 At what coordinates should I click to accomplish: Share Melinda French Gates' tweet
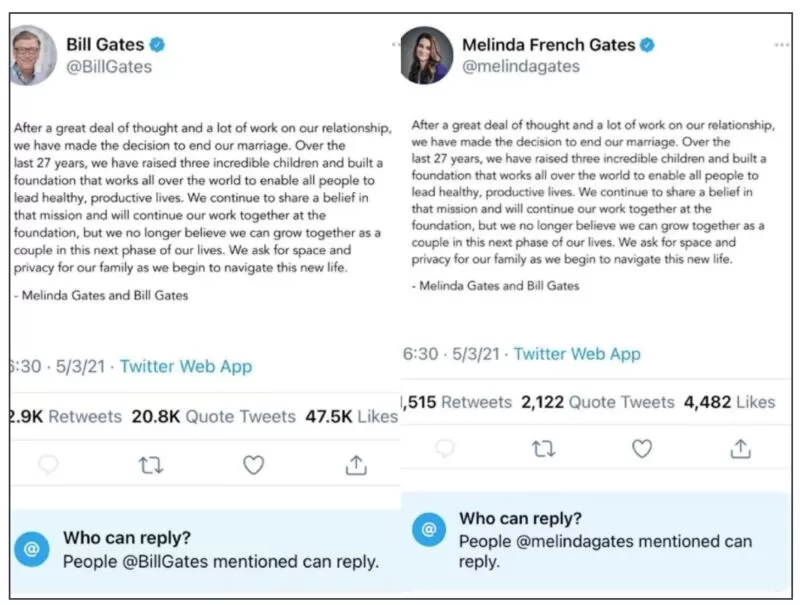pos(740,449)
